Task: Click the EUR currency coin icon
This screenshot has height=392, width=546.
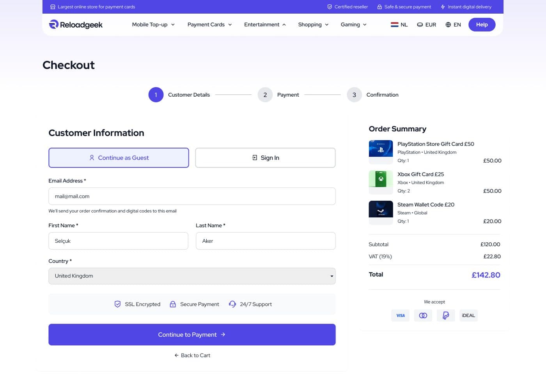Action: tap(420, 25)
